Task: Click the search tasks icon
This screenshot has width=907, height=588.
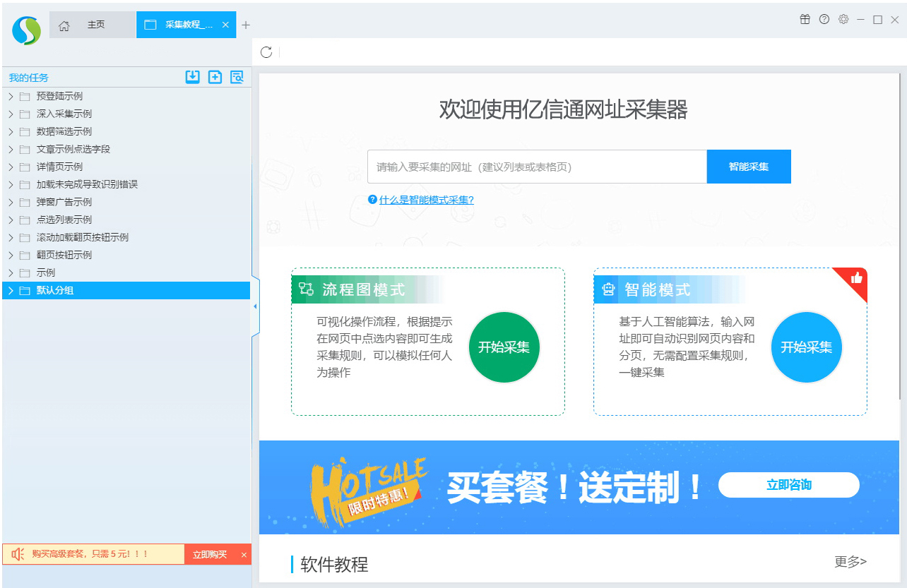Action: point(237,77)
